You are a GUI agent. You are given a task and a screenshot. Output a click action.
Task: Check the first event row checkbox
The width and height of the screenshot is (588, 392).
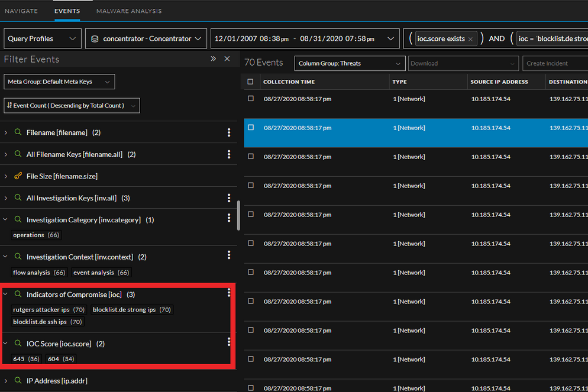coord(251,99)
